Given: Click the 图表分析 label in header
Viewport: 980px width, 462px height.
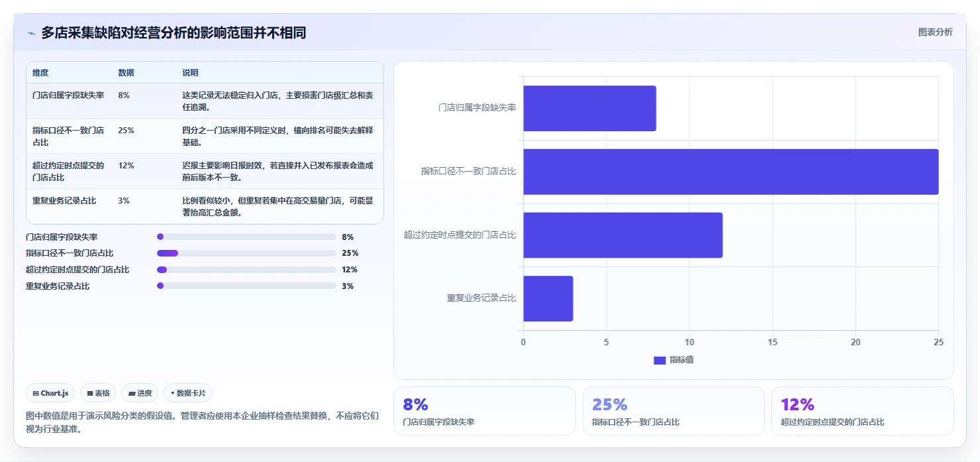Looking at the screenshot, I should (x=935, y=32).
